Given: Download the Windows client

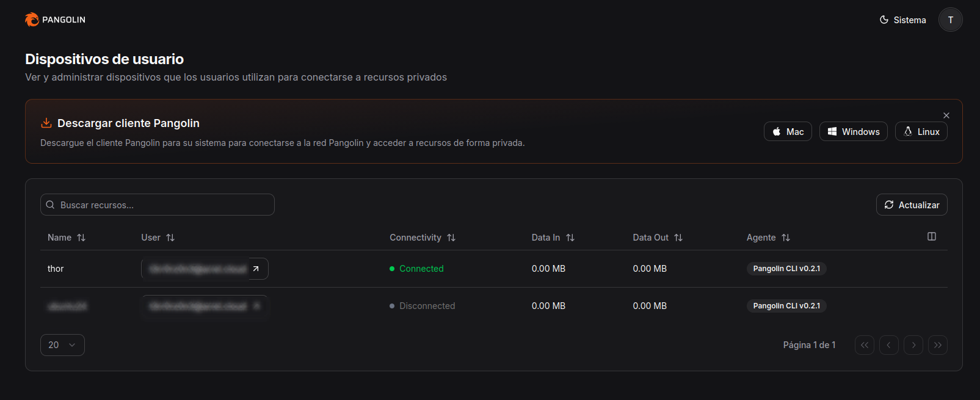Looking at the screenshot, I should coord(853,132).
